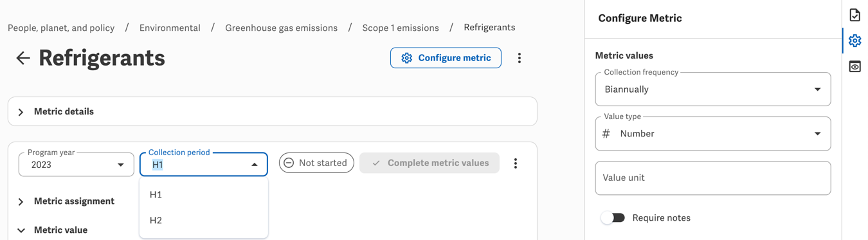Viewport: 868px width, 240px height.
Task: Open the Value type Number dropdown
Action: point(713,134)
